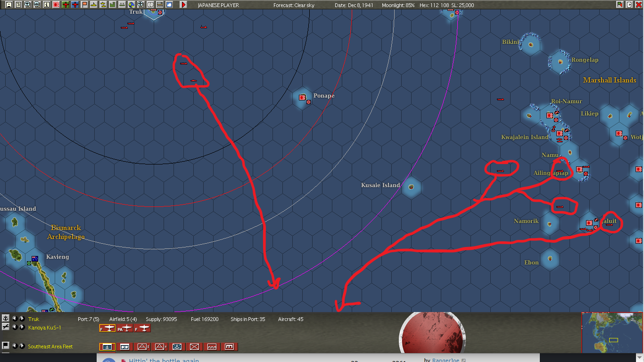Select the Likiep island hex
This screenshot has width=644, height=362.
pyautogui.click(x=610, y=115)
